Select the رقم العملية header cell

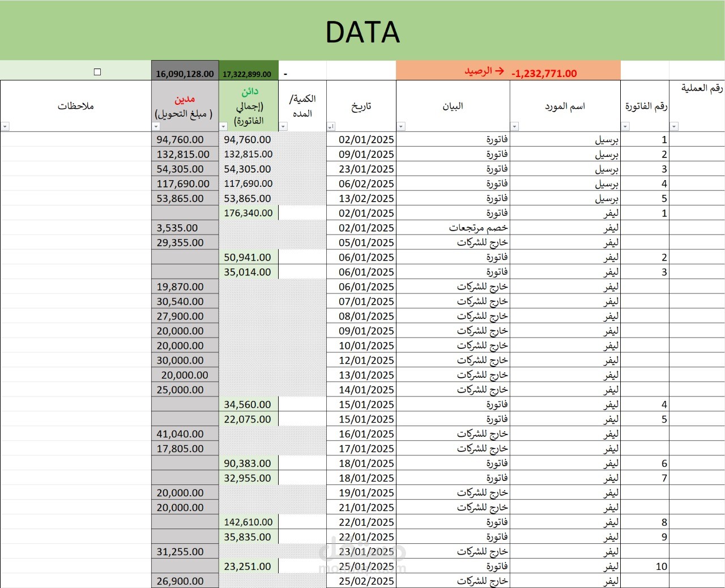pos(697,106)
